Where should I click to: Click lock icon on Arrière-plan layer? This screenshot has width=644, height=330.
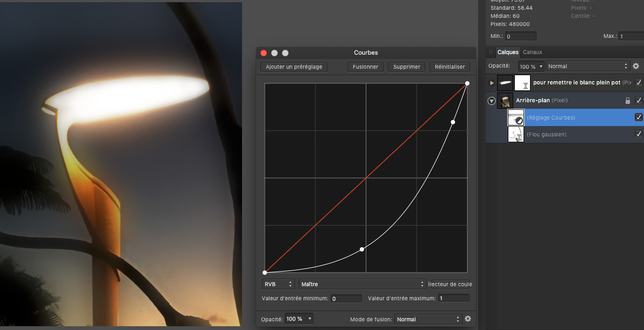628,101
